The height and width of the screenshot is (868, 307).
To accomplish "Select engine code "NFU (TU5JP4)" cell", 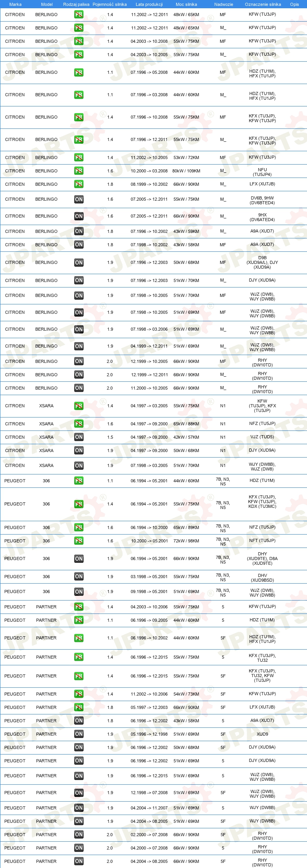I will [262, 172].
